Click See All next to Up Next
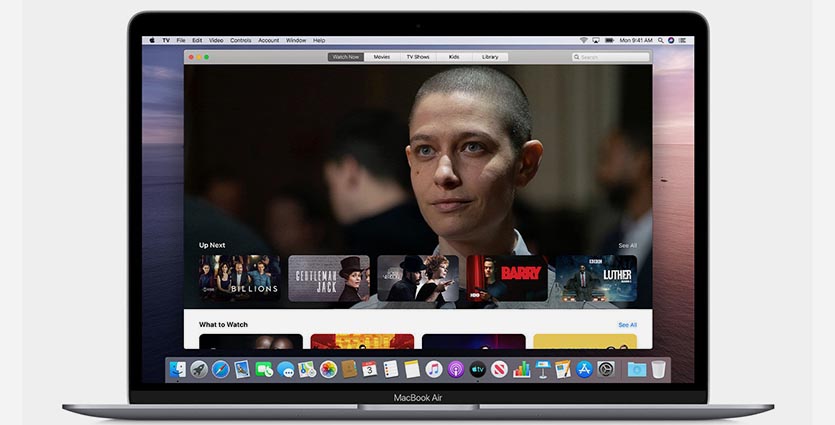 tap(627, 245)
